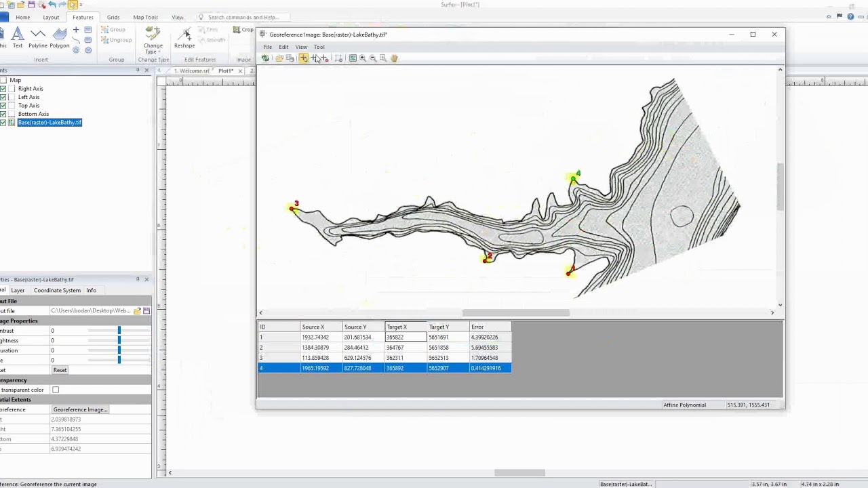Toggle visibility checkbox for Bottom Axis
Viewport: 868px width, 488px height.
click(3, 114)
